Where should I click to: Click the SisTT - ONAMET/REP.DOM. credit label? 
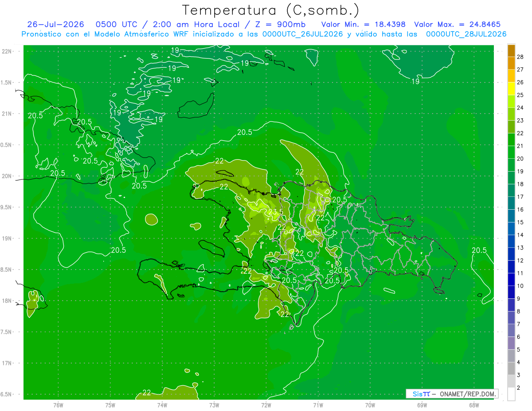tap(451, 393)
